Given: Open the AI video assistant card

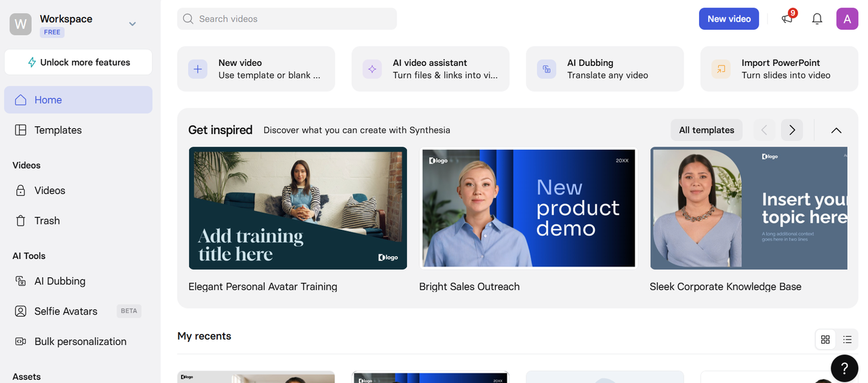Looking at the screenshot, I should tap(431, 68).
